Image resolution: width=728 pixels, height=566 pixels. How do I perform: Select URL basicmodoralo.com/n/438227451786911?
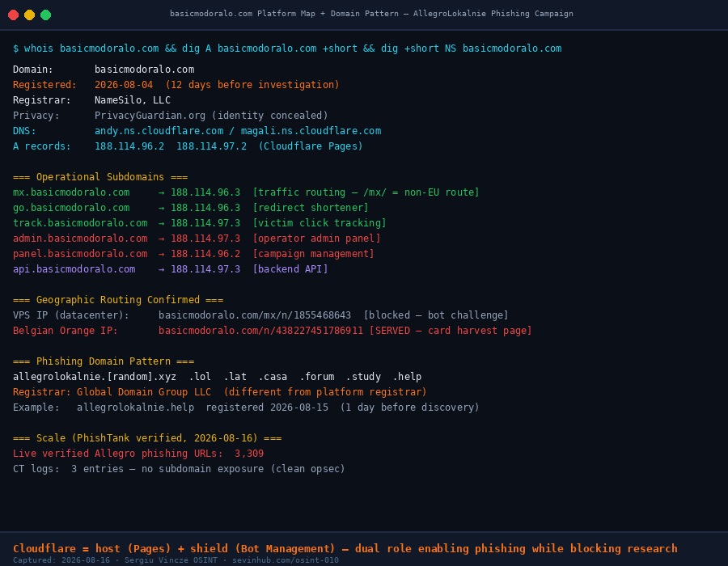[x=261, y=331]
